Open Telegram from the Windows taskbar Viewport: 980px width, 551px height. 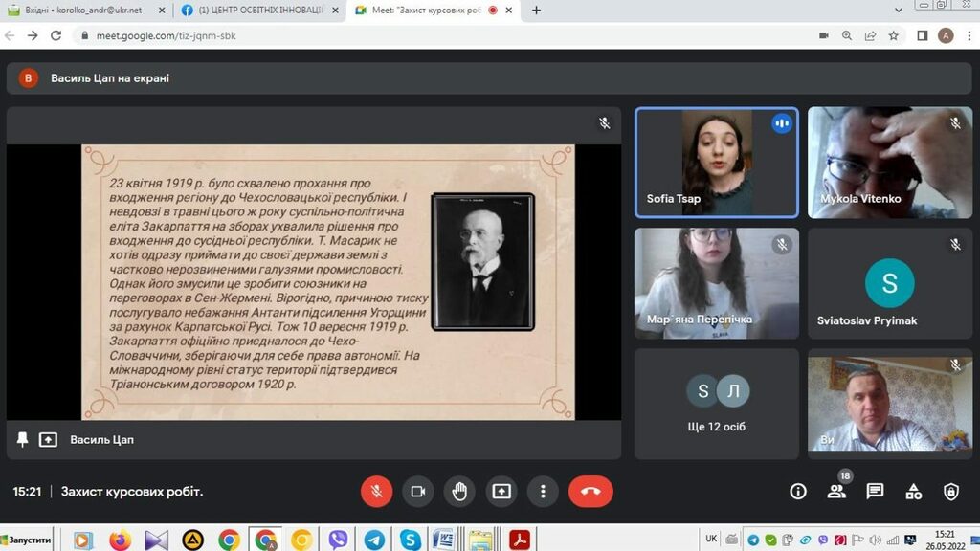coord(374,540)
